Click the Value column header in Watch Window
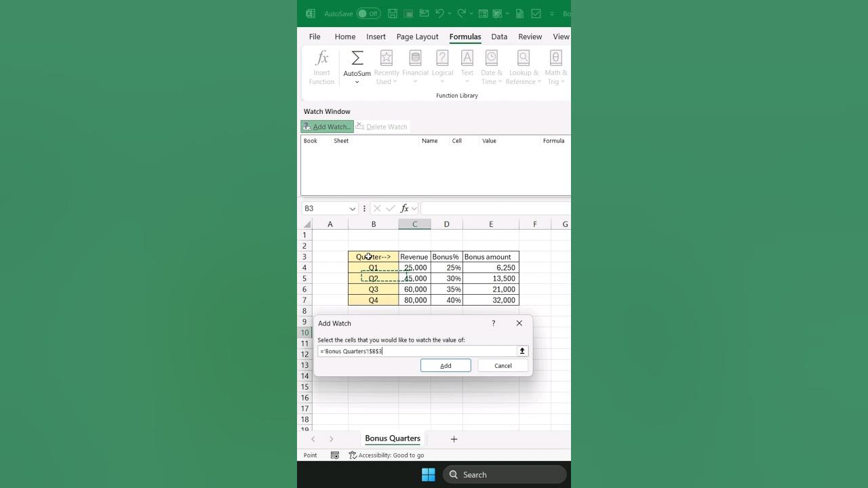 click(489, 141)
